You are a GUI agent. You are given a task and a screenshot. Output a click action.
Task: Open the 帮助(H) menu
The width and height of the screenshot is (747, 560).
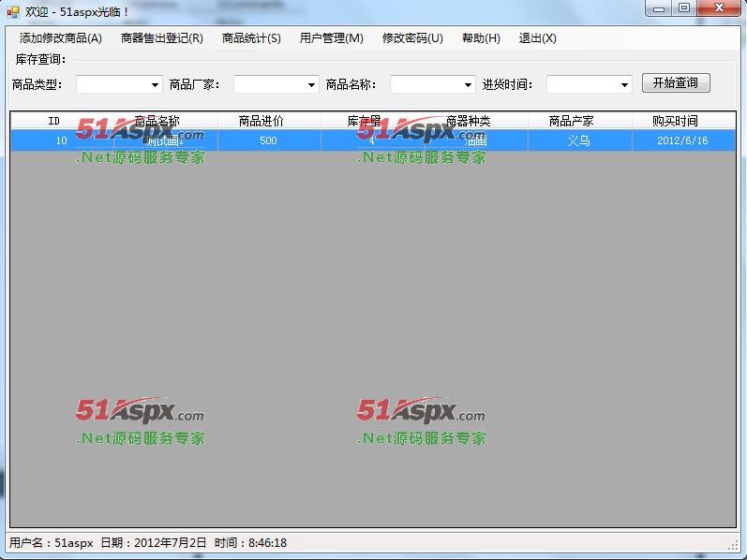tap(481, 38)
